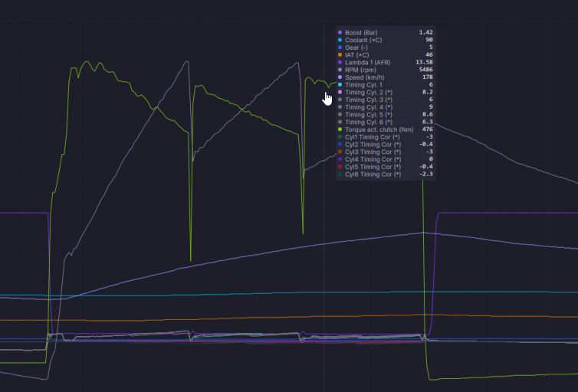
Task: Click the RPM (rpm) legend row
Action: 386,70
